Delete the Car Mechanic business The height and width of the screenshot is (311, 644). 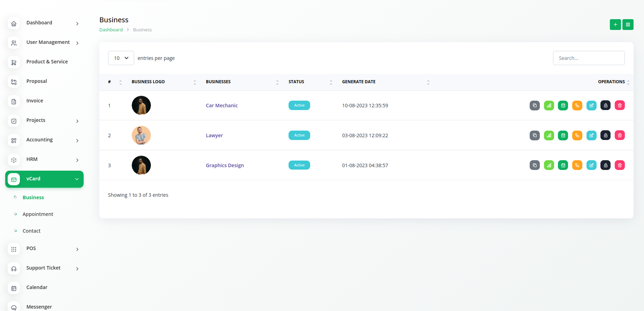(x=620, y=106)
